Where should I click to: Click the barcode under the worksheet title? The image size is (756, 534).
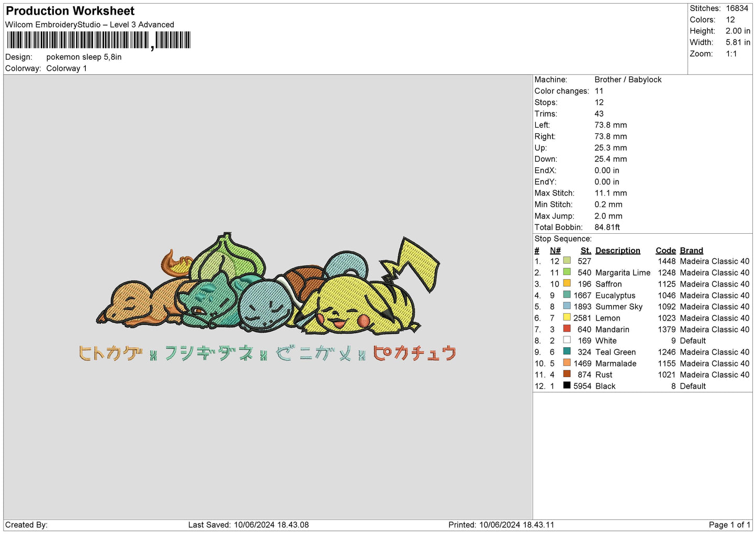(x=98, y=40)
